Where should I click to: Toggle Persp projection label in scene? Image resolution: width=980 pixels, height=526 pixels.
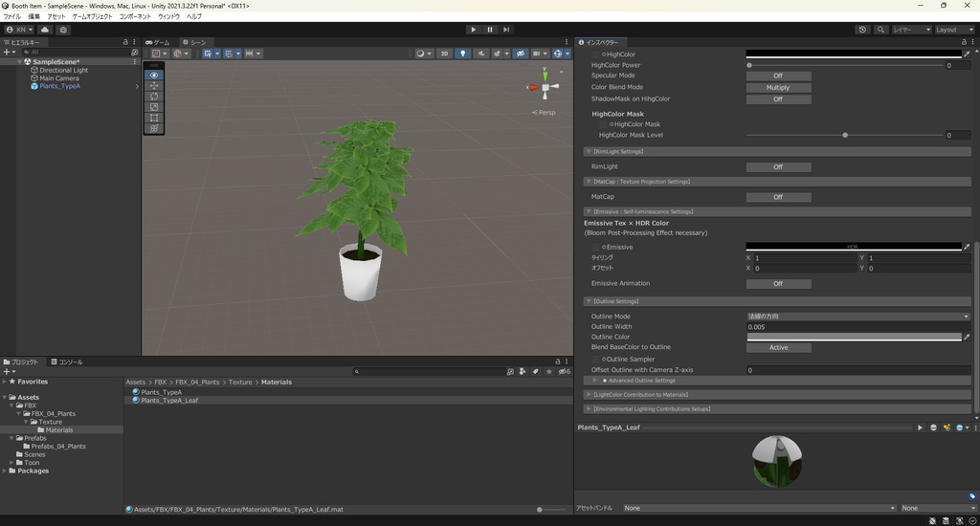[544, 113]
